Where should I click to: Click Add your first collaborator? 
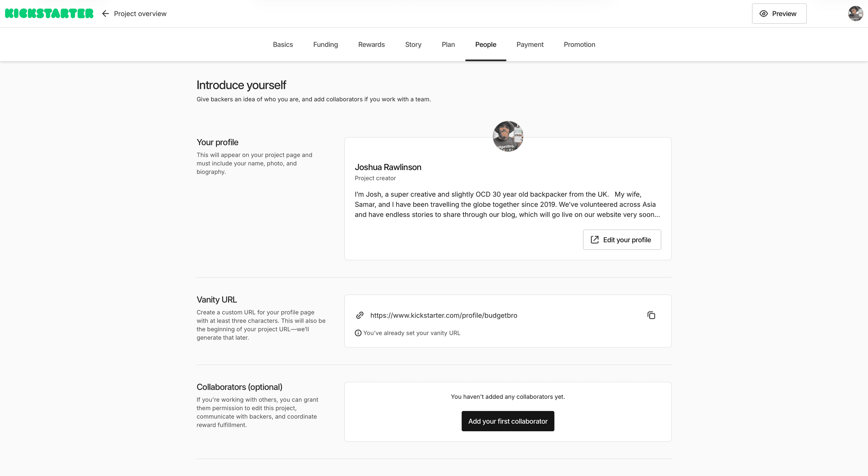pos(507,421)
